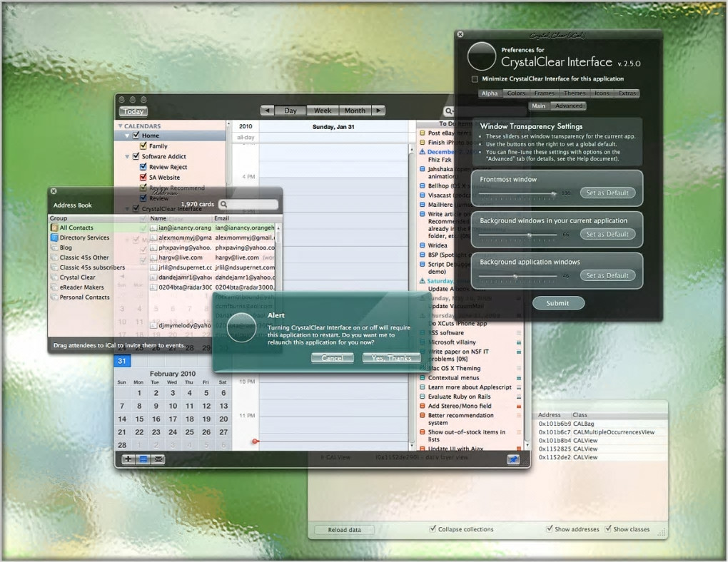
Task: Switch iCal to Month view
Action: (355, 111)
